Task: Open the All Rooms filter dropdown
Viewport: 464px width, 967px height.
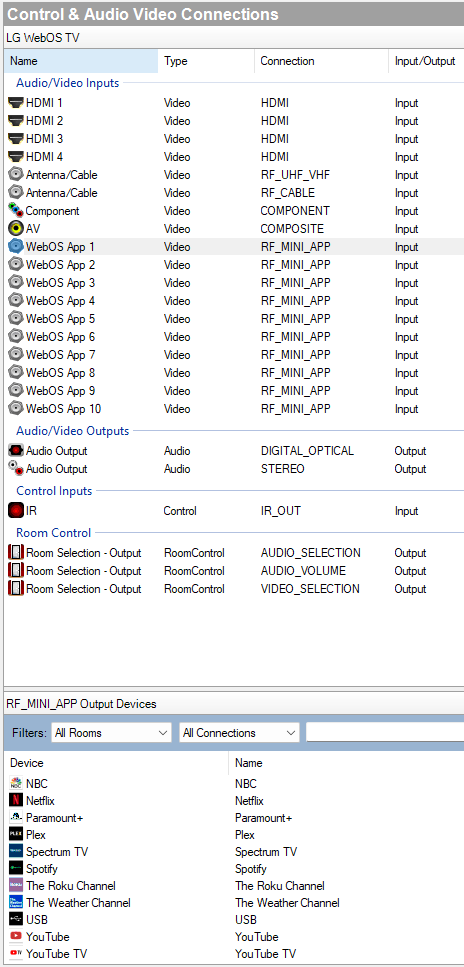Action: (111, 733)
